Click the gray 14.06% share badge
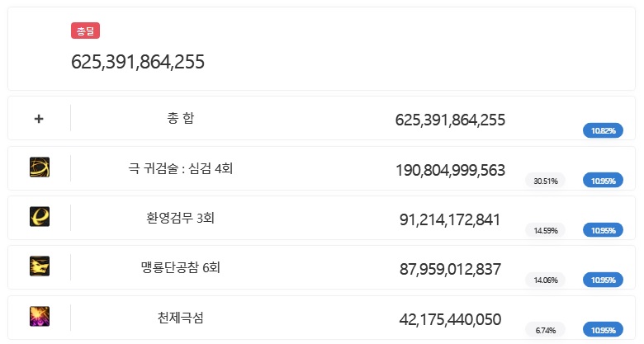 (x=545, y=280)
